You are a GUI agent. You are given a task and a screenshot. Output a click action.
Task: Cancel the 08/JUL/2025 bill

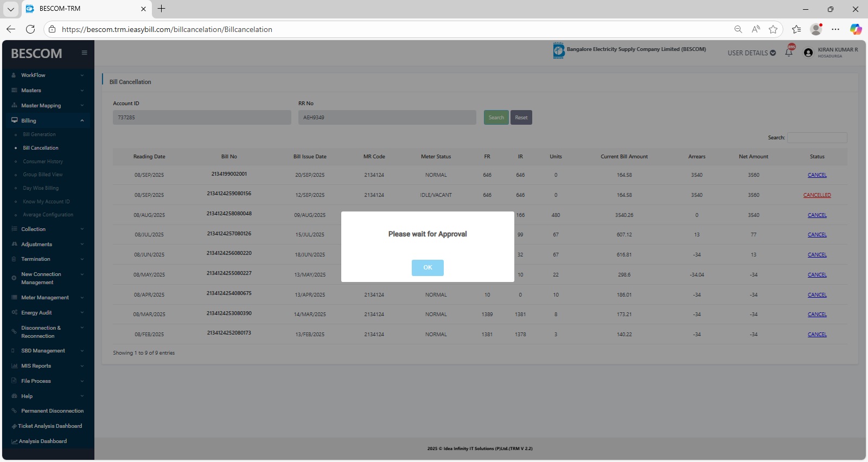click(817, 235)
